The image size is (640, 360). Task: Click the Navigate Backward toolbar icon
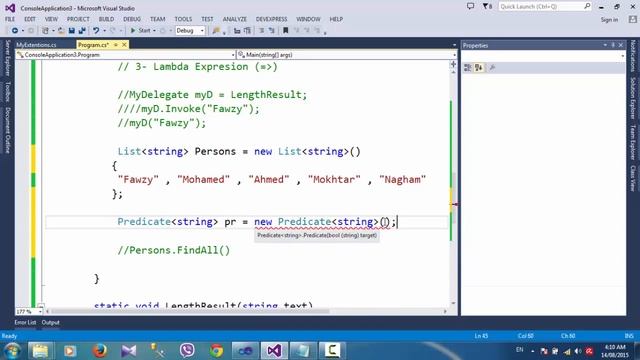[x=15, y=31]
